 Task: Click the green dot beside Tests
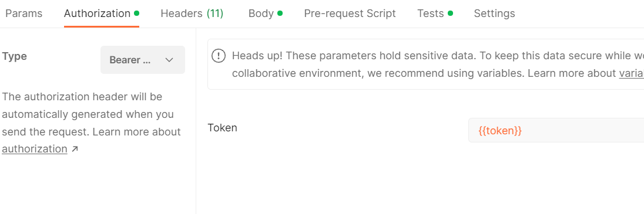point(451,13)
